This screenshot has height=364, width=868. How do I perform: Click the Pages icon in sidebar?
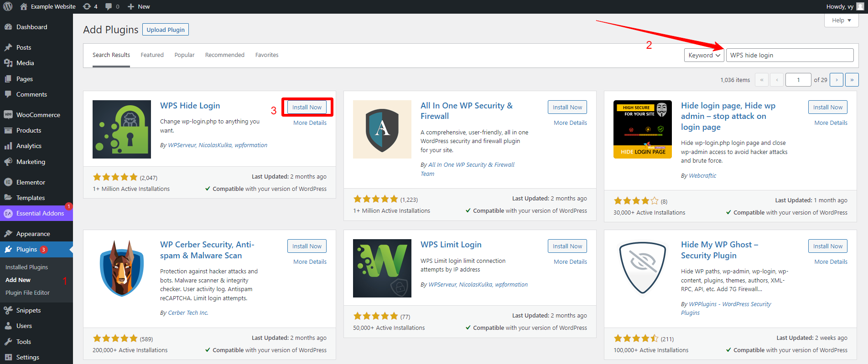click(x=8, y=79)
